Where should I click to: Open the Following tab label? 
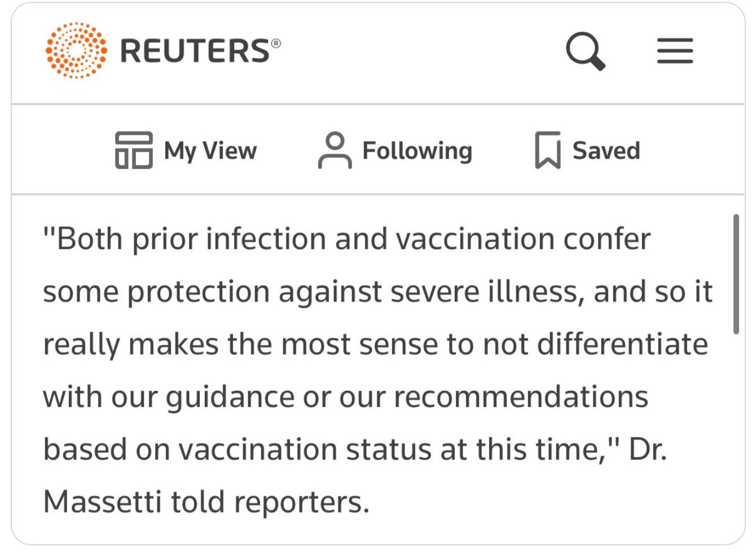[417, 151]
